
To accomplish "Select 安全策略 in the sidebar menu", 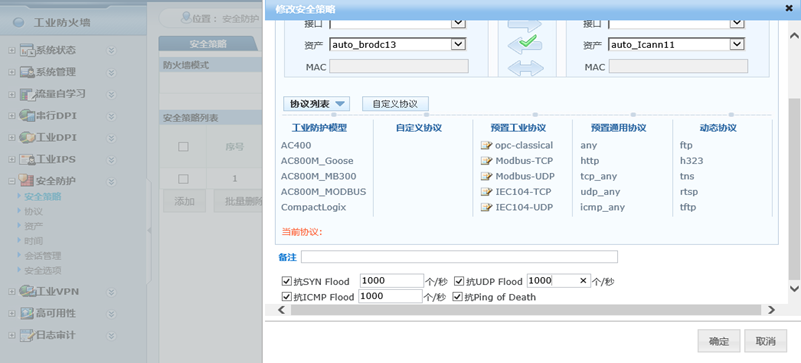I will click(42, 196).
